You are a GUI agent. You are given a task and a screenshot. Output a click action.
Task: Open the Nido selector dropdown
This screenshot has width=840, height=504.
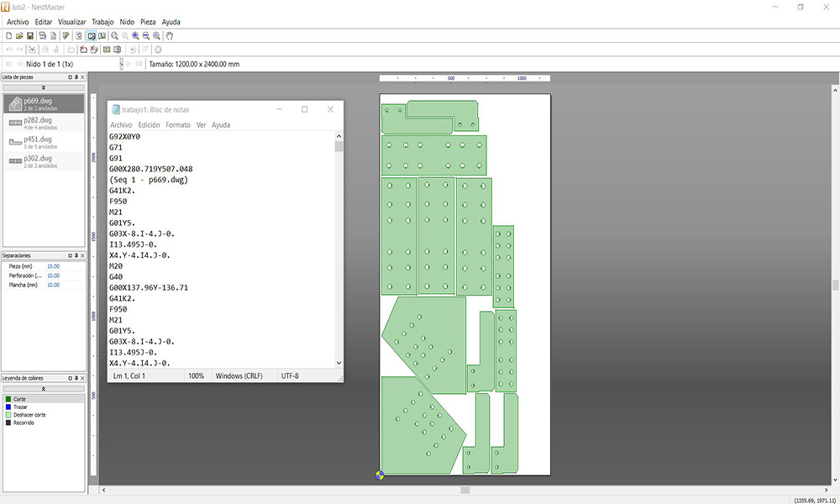[x=121, y=64]
